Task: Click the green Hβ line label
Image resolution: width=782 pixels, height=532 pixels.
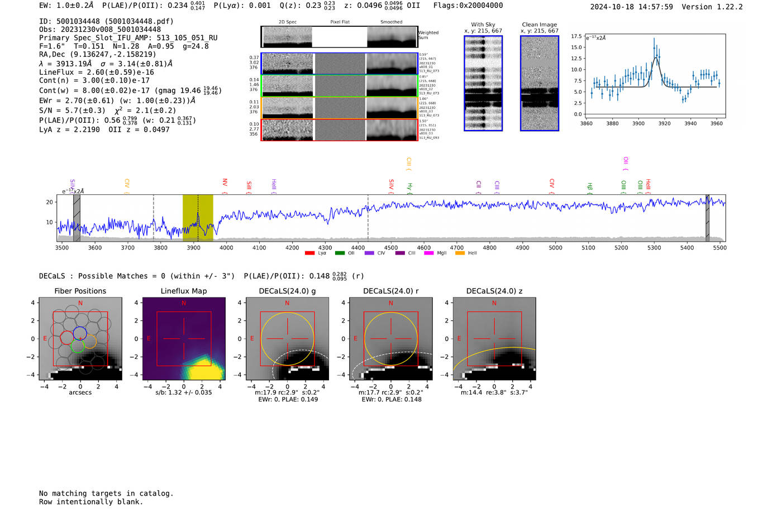Action: [589, 188]
